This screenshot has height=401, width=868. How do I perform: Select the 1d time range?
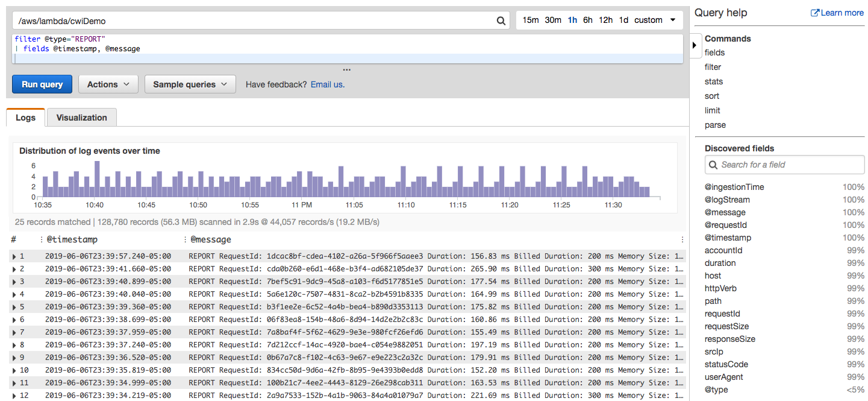click(x=623, y=20)
